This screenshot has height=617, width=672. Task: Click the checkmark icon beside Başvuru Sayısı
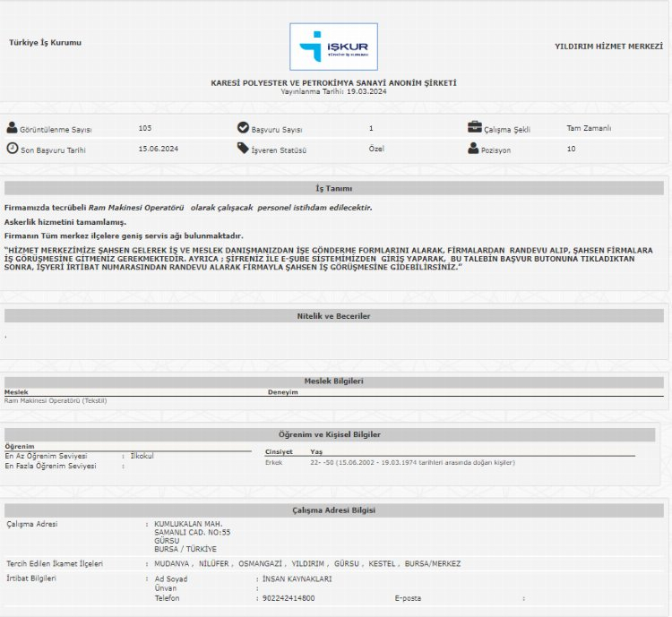(x=243, y=128)
